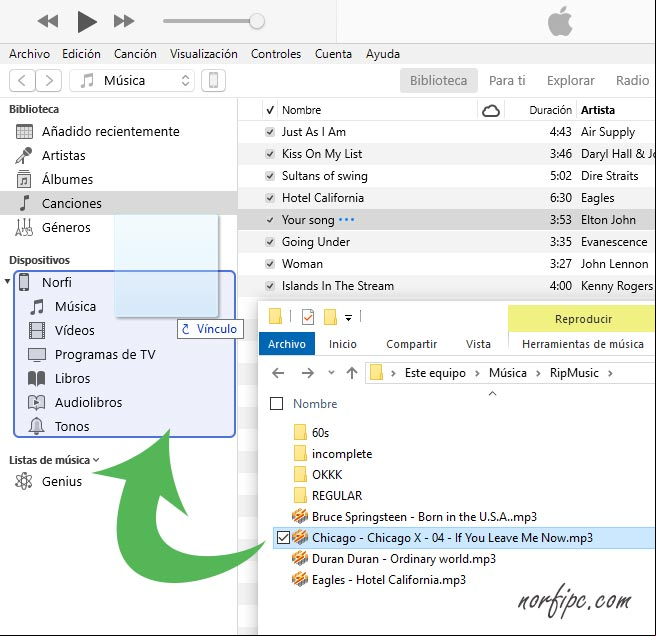Viewport: 656px width, 636px height.
Task: Uncheck the Kiss On My List song
Action: [x=270, y=154]
